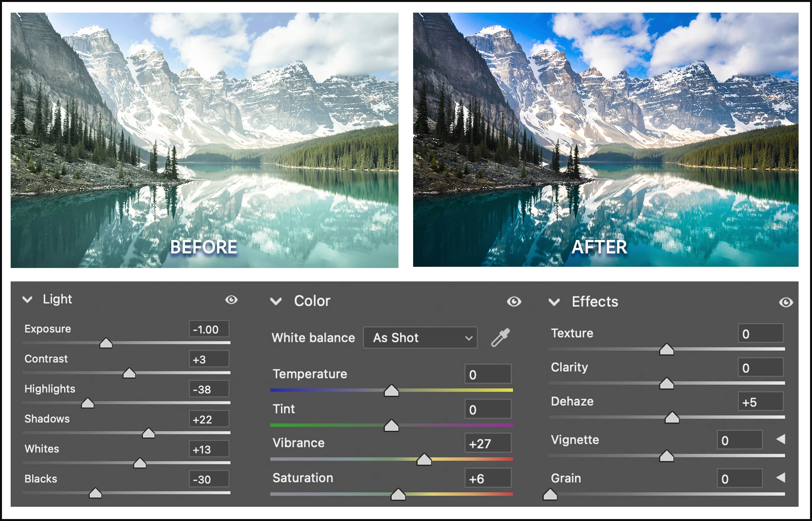Toggle Color panel visibility eye icon
Screen dimensions: 812x521
coord(514,302)
